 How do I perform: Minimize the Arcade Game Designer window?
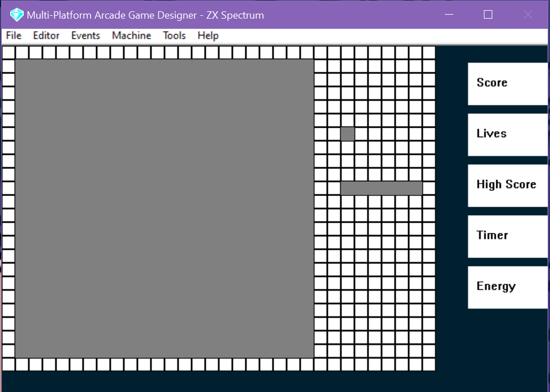coord(449,14)
